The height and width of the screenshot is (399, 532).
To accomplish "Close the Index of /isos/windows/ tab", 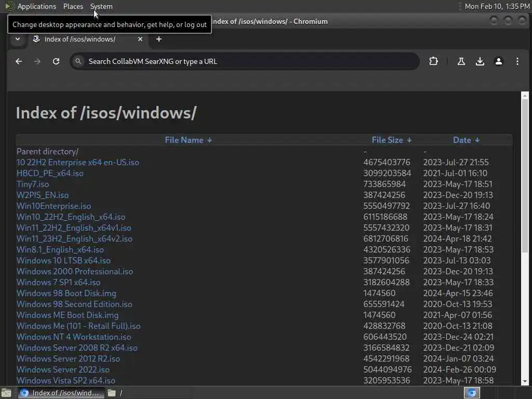I will coord(140,39).
